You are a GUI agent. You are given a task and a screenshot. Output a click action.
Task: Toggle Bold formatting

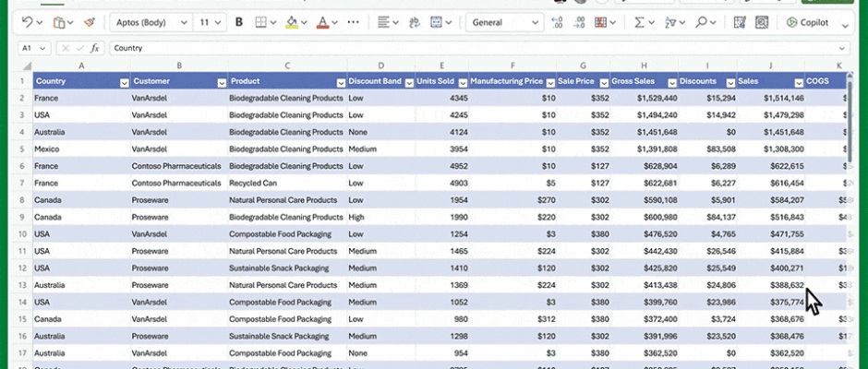point(239,22)
